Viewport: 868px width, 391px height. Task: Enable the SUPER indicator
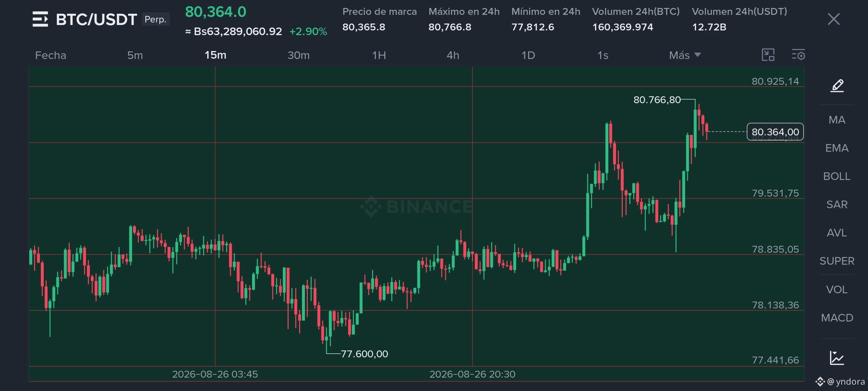[837, 261]
